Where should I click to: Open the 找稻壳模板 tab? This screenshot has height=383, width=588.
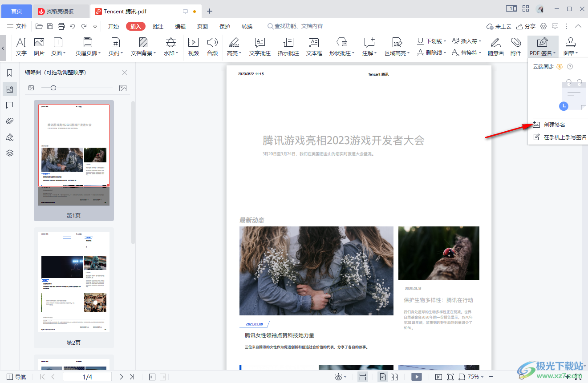(x=61, y=11)
